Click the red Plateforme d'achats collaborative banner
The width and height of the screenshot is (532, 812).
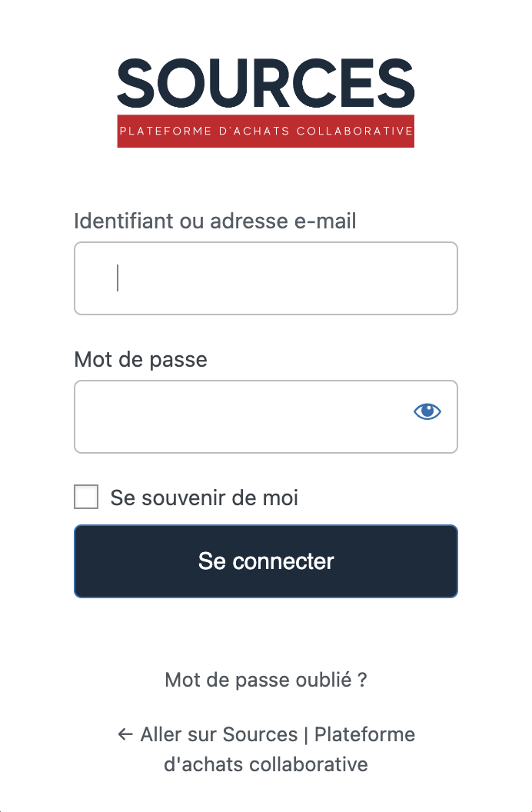coord(265,131)
